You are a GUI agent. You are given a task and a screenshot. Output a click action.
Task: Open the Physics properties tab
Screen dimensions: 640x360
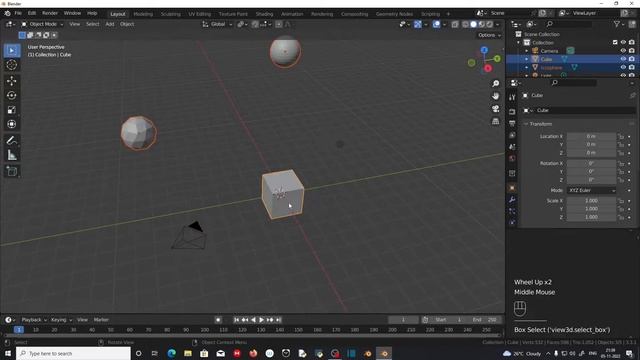(512, 222)
